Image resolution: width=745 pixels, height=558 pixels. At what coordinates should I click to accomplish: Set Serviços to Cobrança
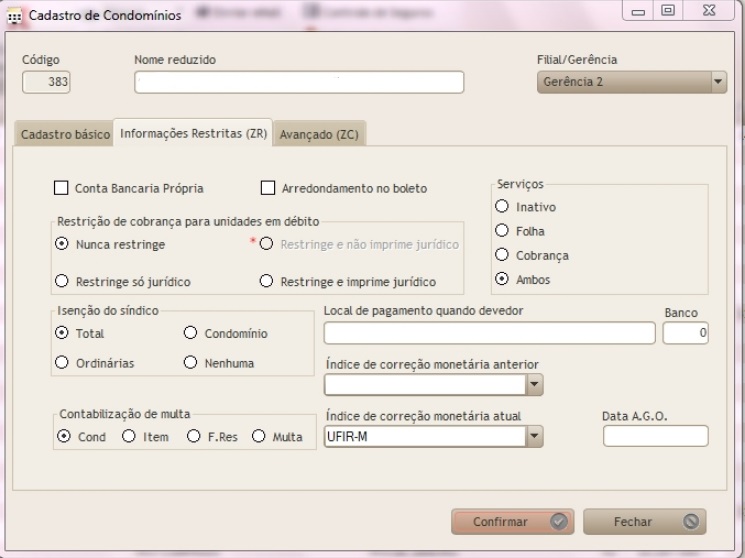point(502,255)
